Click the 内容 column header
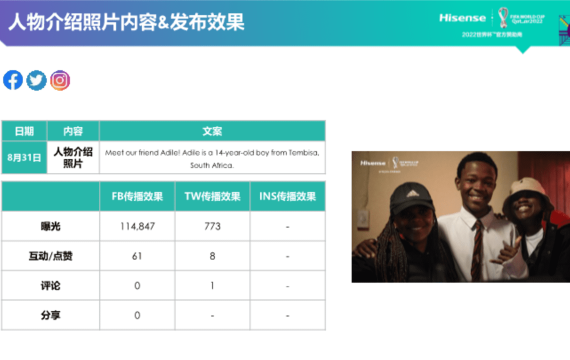 73,131
